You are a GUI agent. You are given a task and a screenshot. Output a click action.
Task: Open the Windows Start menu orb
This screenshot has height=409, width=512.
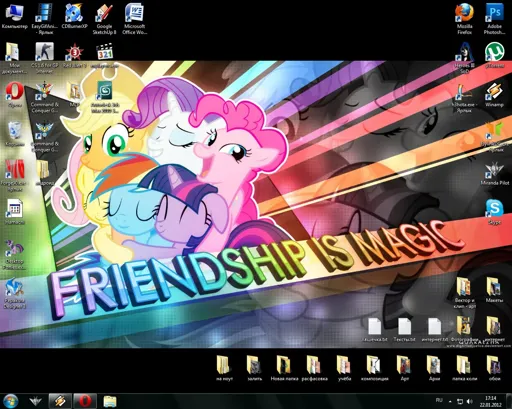coord(11,401)
